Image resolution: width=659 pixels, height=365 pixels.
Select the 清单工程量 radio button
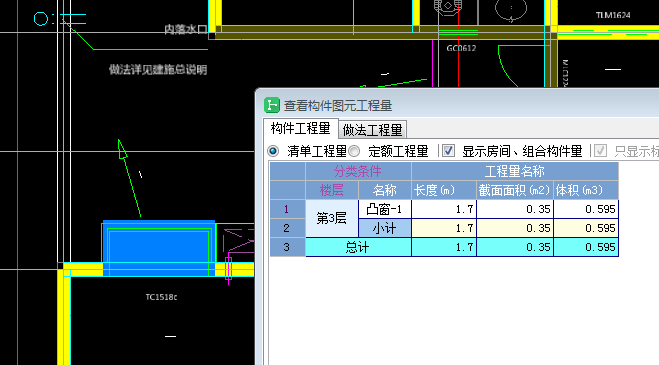pos(273,151)
